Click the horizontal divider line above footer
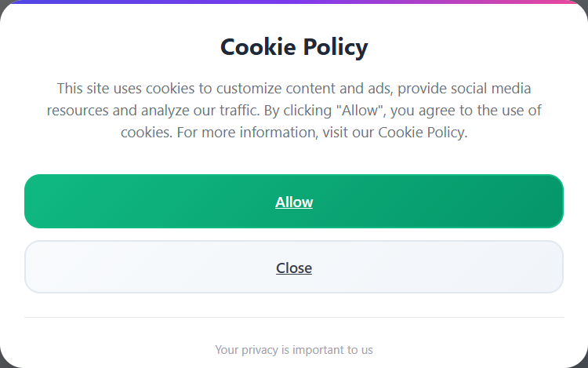Image resolution: width=588 pixels, height=368 pixels. point(294,317)
